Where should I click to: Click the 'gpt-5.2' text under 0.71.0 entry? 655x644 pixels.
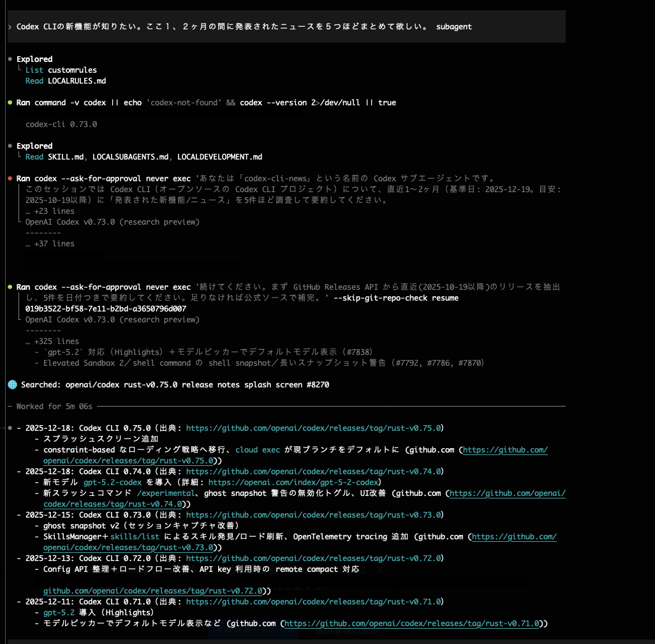pos(59,613)
